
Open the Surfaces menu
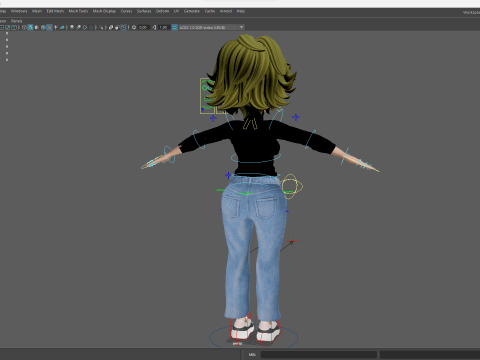144,11
